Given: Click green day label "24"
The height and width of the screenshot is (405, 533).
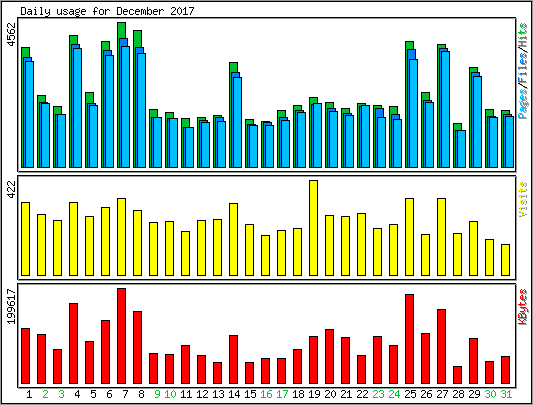Looking at the screenshot, I should click(x=394, y=394).
